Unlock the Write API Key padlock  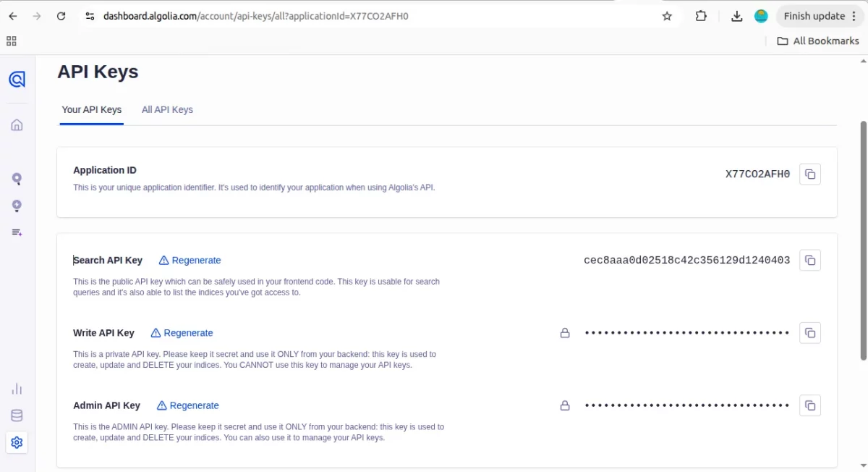pyautogui.click(x=565, y=333)
